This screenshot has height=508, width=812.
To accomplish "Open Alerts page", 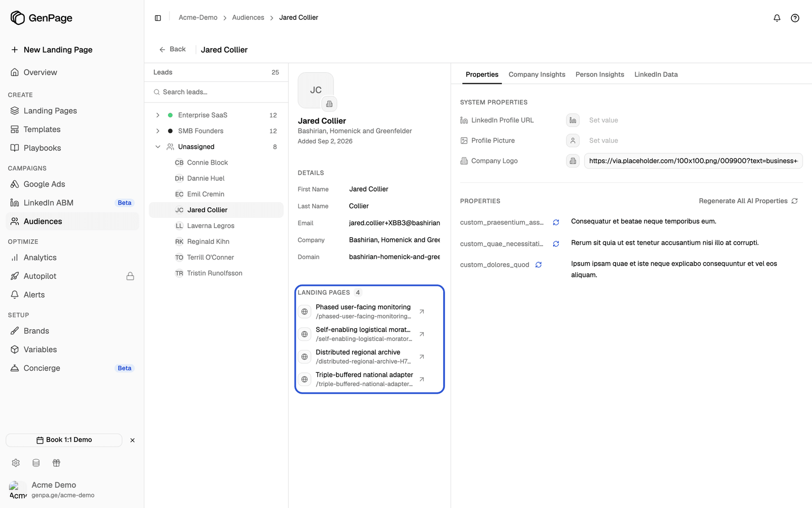I will pyautogui.click(x=72, y=295).
